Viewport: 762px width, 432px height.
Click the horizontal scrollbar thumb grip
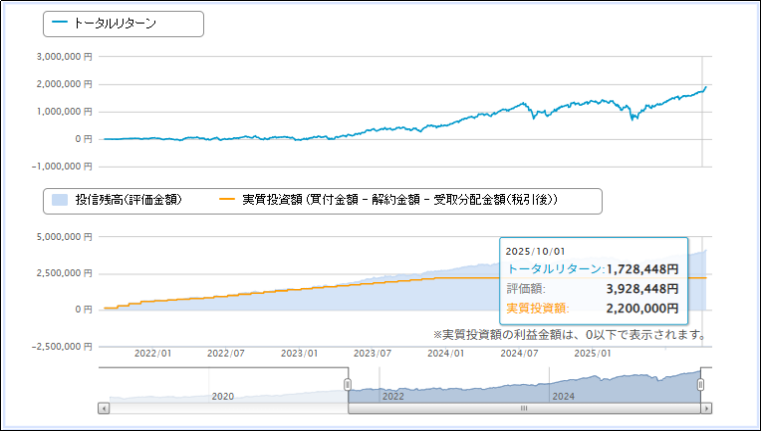pos(524,408)
